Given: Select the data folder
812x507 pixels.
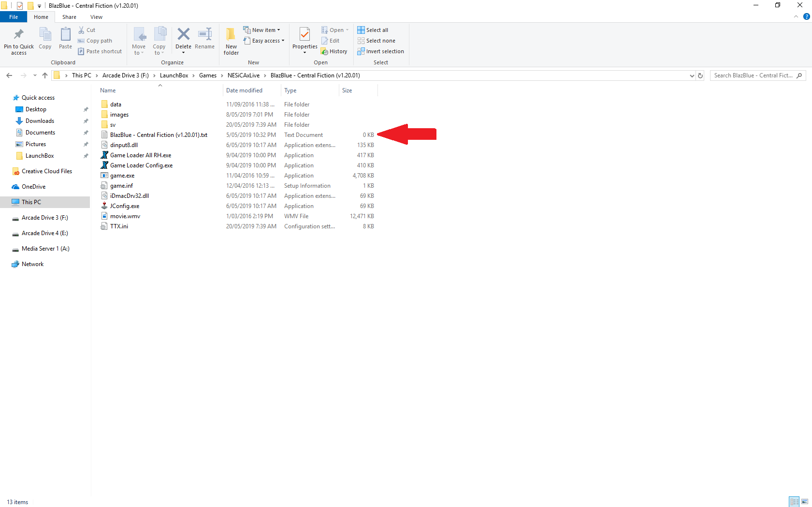Looking at the screenshot, I should pos(116,104).
